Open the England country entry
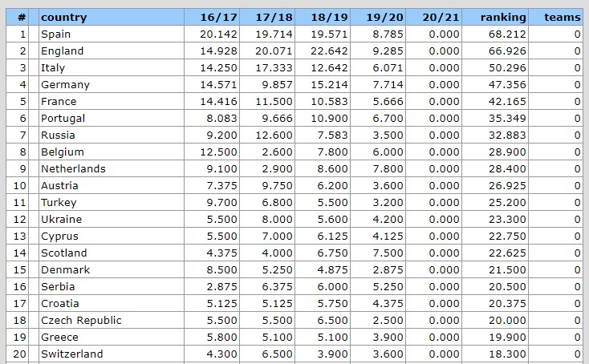 point(63,51)
